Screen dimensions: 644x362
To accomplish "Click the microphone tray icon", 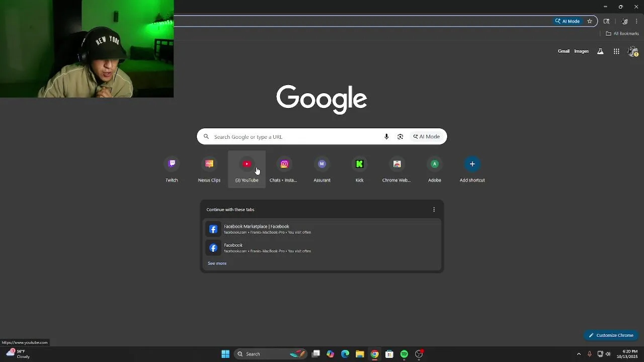I will (590, 354).
